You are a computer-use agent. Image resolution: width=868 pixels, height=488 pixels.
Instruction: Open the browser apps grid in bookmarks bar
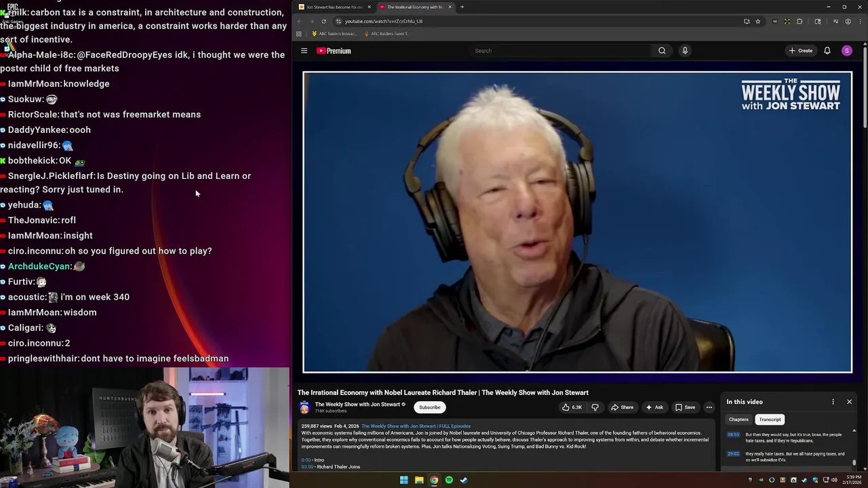click(298, 33)
